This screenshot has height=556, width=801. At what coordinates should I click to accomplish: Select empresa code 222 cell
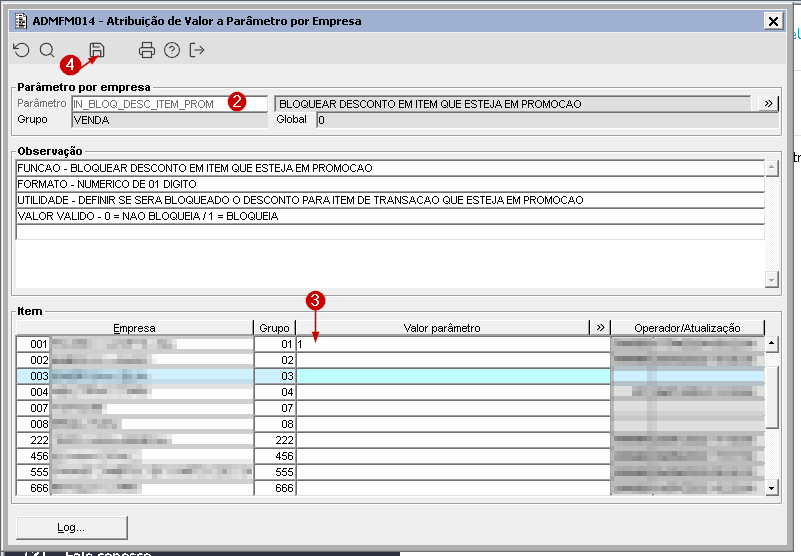pos(34,440)
